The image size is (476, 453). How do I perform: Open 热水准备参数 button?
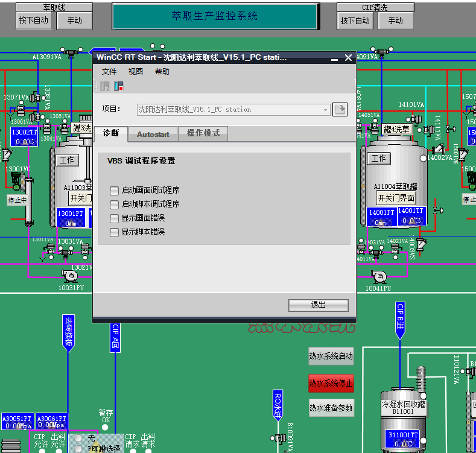click(x=331, y=407)
